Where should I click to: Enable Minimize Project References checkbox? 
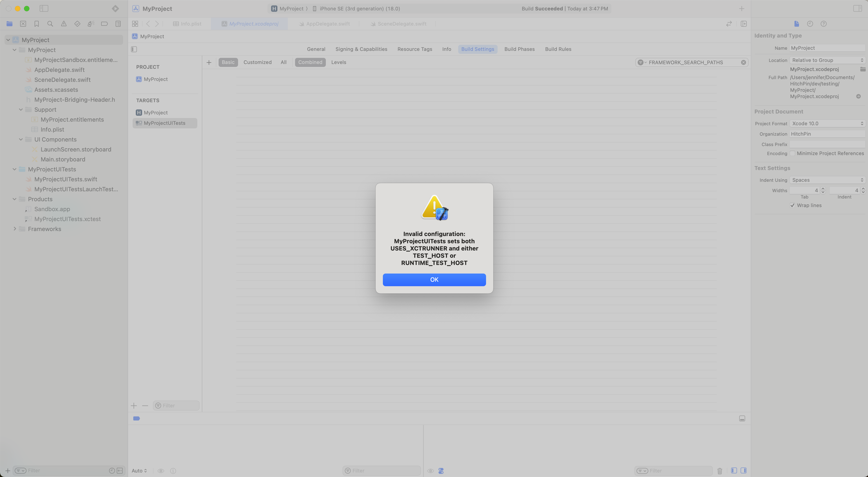pos(792,153)
